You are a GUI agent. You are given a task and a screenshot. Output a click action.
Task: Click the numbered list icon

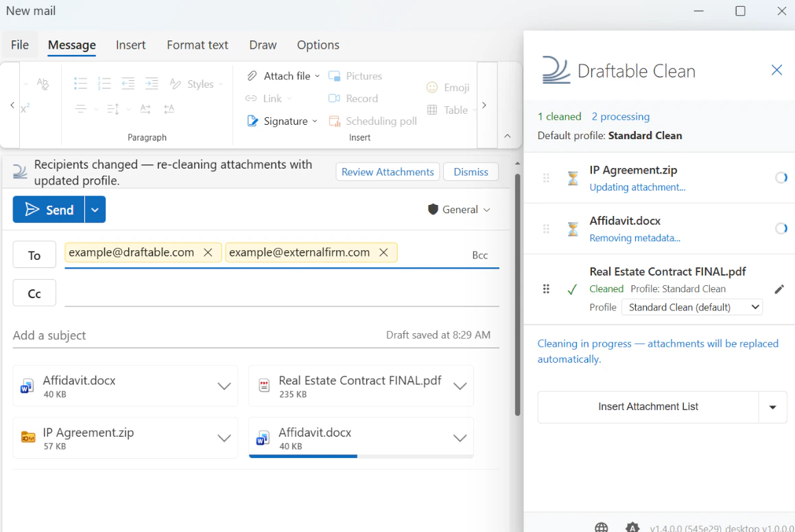[x=104, y=84]
